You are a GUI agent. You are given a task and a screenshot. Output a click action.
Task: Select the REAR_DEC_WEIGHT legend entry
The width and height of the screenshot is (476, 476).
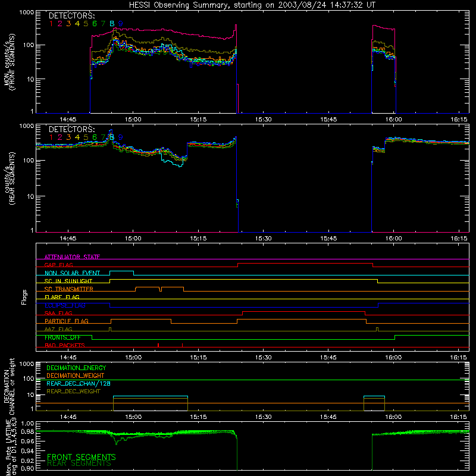[73, 392]
